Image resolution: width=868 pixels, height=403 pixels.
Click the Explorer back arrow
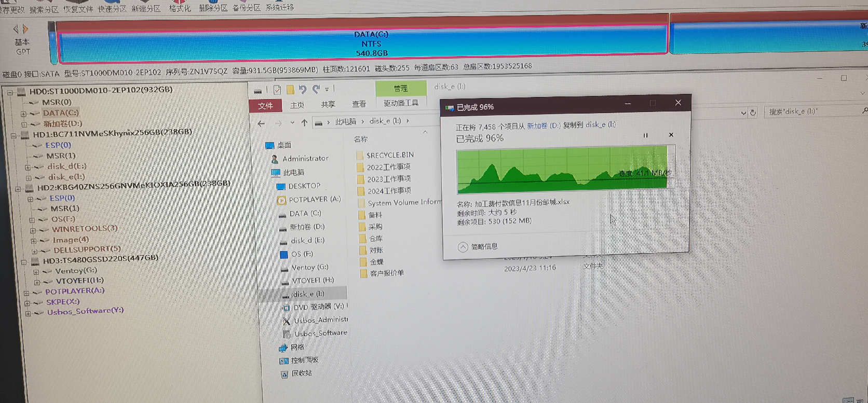coord(261,123)
